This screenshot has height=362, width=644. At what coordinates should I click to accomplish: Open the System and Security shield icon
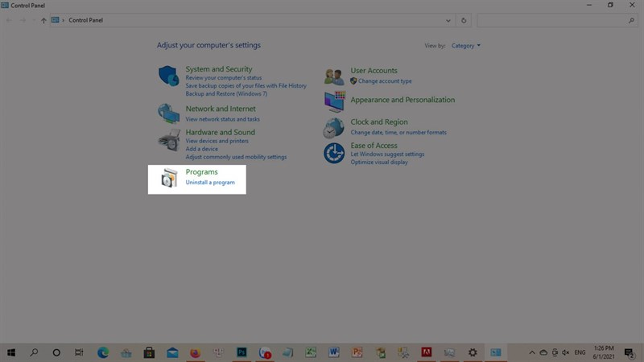[169, 76]
